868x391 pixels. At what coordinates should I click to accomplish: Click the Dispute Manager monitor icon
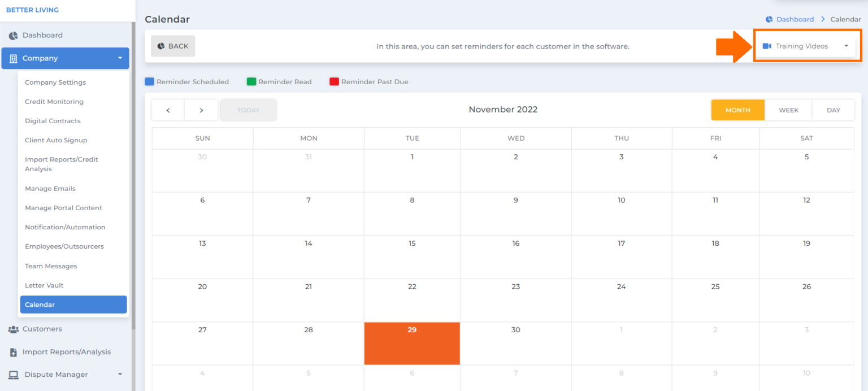[12, 374]
